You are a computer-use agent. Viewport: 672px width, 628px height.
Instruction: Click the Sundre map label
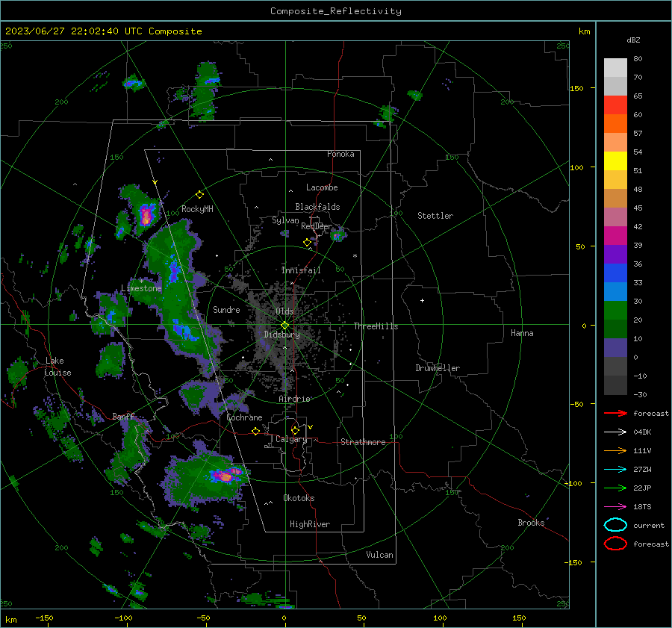pyautogui.click(x=226, y=309)
